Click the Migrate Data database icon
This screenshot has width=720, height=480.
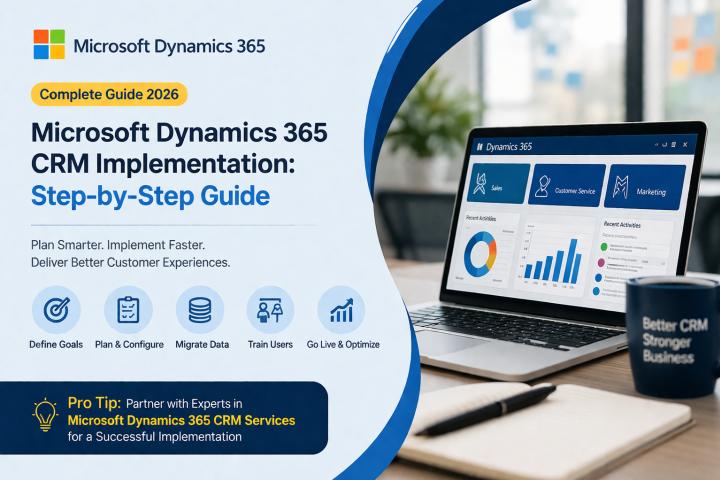pyautogui.click(x=199, y=310)
